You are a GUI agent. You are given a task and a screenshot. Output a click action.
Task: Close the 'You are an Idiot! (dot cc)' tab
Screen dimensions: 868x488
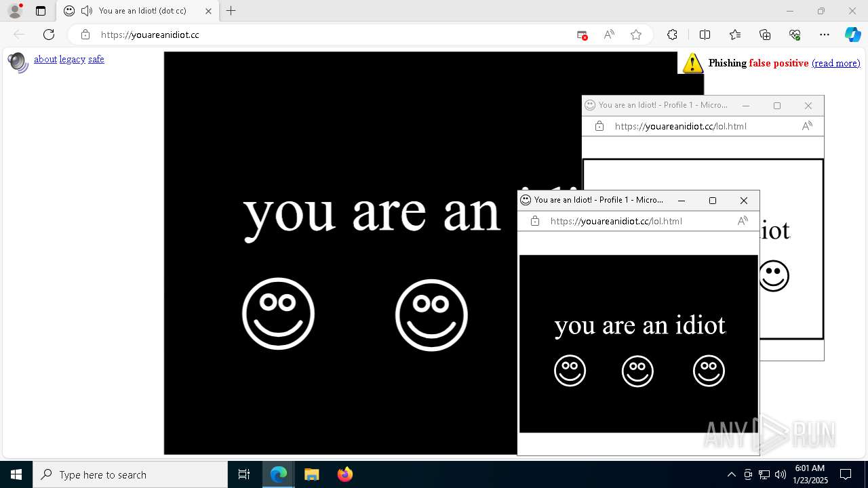point(208,11)
